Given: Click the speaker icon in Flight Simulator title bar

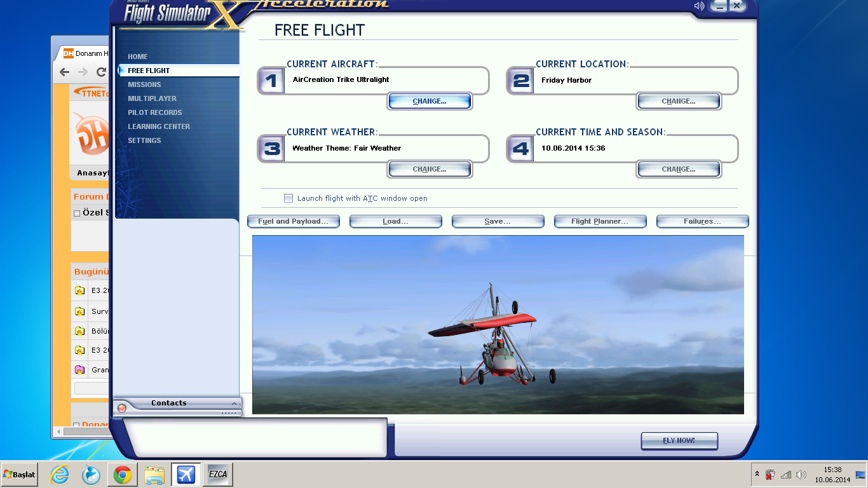Looking at the screenshot, I should (700, 6).
